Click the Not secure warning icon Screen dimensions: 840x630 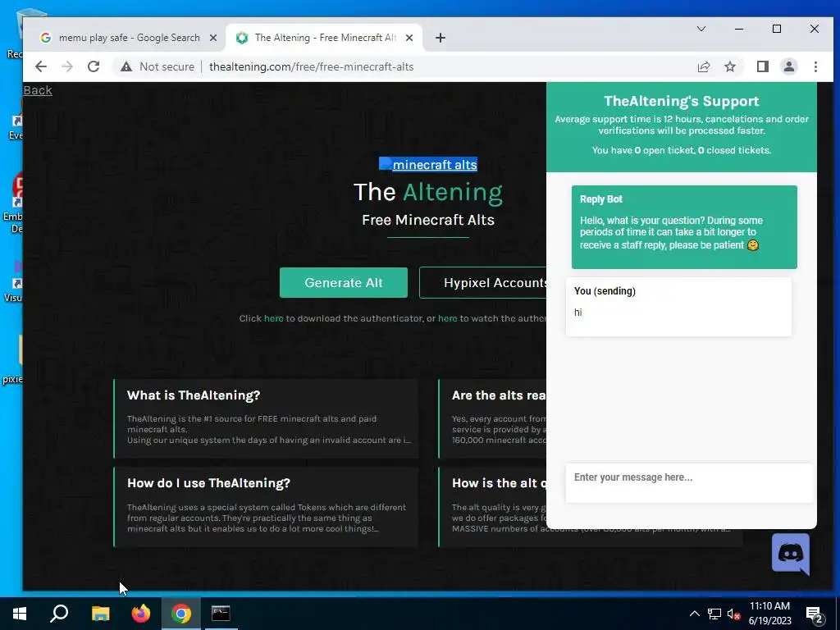click(126, 66)
